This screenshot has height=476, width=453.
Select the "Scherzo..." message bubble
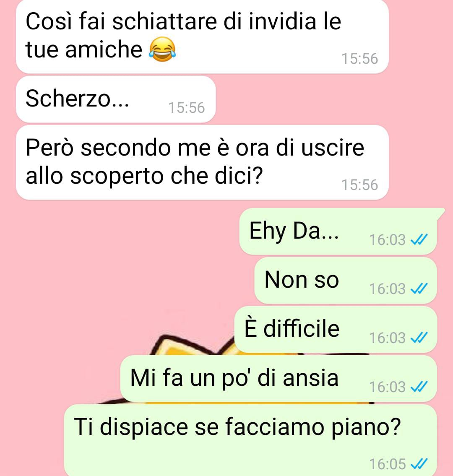116,99
